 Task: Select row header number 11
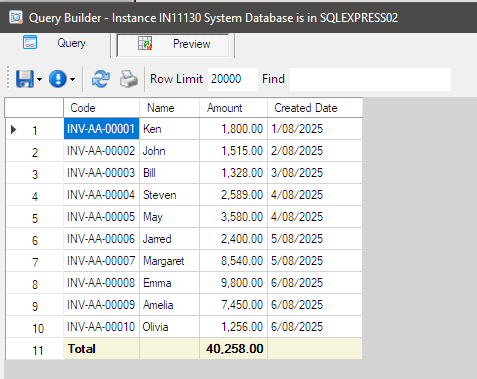34,349
